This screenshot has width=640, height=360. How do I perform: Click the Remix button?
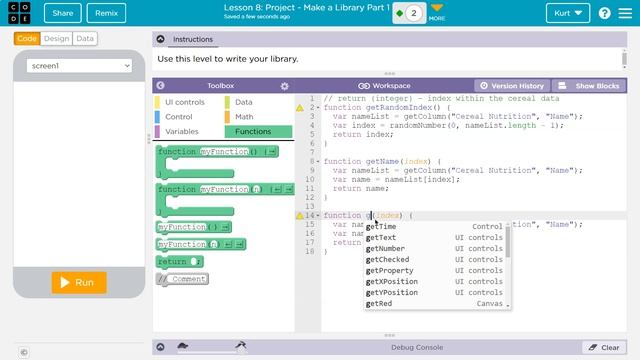(106, 13)
